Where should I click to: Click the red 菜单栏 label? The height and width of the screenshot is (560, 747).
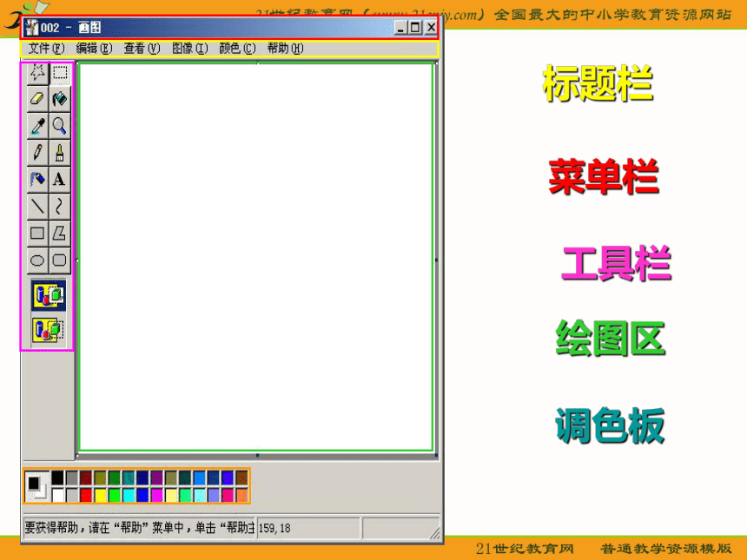pos(604,176)
